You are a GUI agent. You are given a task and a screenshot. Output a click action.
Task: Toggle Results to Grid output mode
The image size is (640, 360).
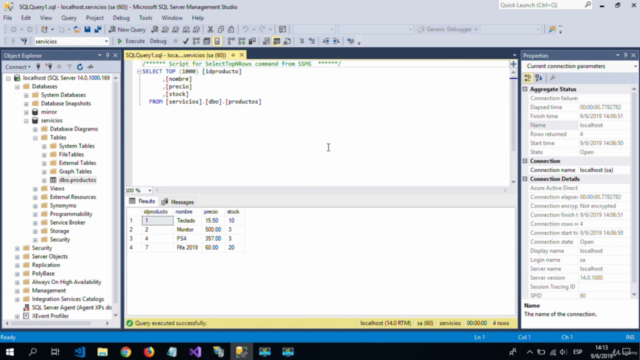(x=277, y=41)
